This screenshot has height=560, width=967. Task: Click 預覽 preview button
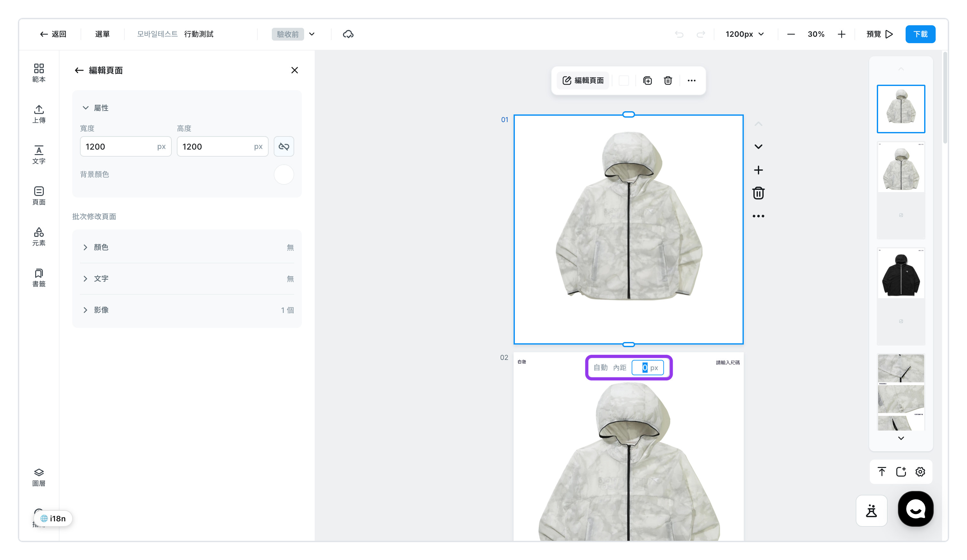coord(880,34)
